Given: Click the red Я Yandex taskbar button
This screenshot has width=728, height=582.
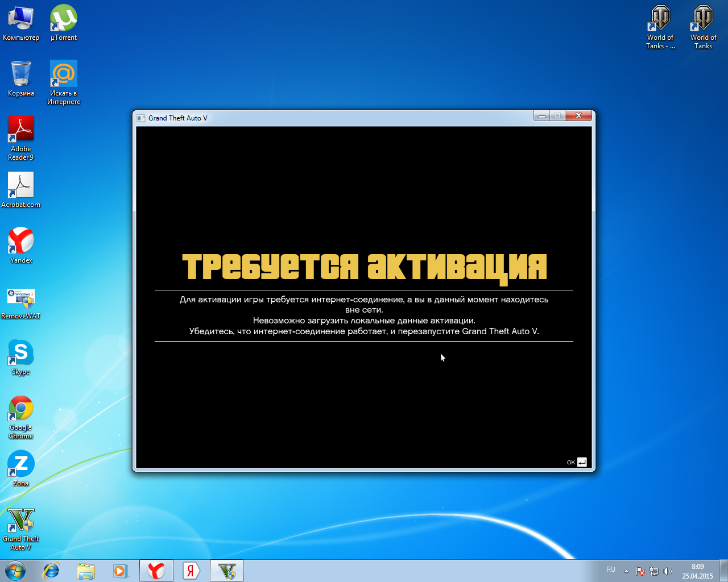Looking at the screenshot, I should [191, 571].
